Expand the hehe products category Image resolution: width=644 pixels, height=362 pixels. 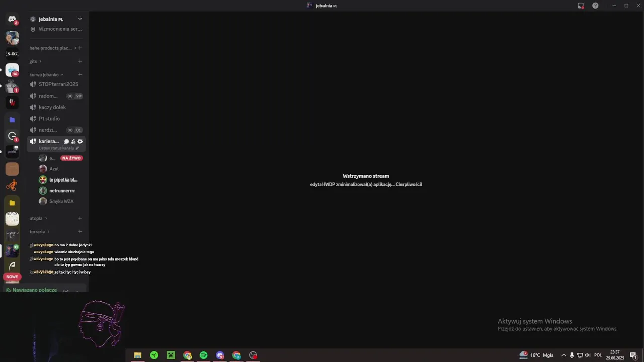point(53,48)
